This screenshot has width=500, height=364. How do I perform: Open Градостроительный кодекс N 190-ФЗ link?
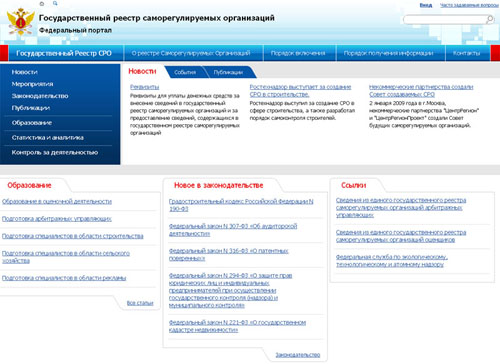point(241,205)
